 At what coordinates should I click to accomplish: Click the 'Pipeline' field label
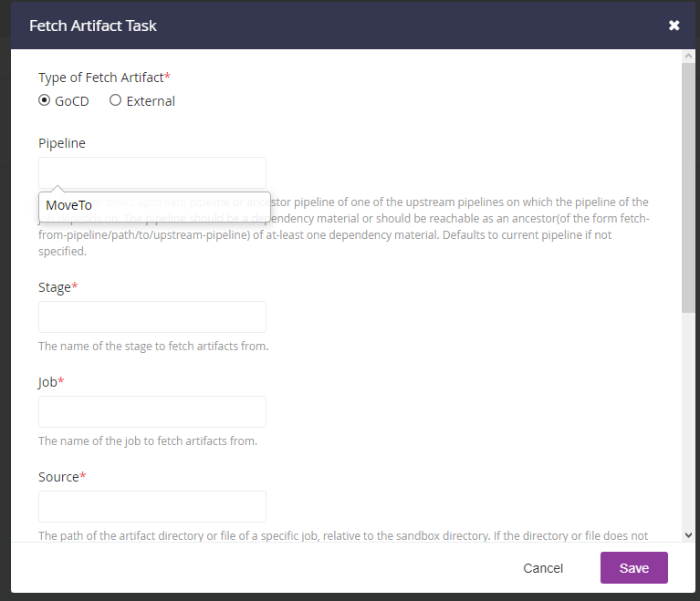(62, 143)
